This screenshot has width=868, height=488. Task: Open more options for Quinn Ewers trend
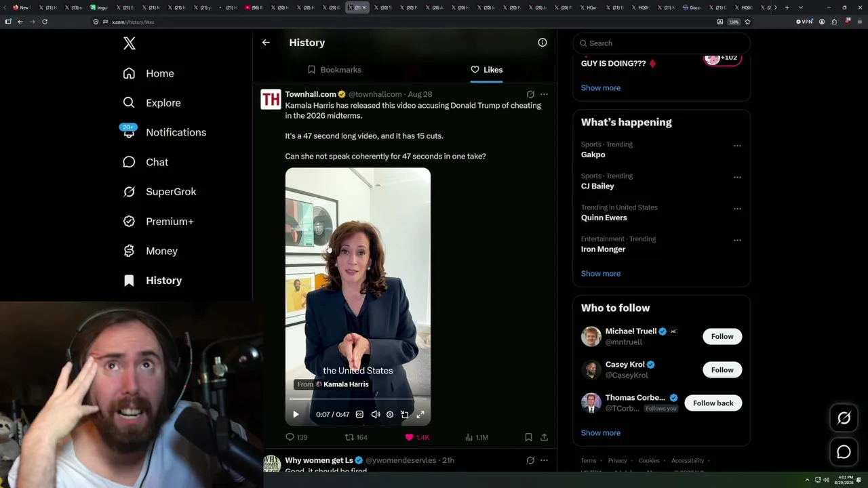(737, 209)
